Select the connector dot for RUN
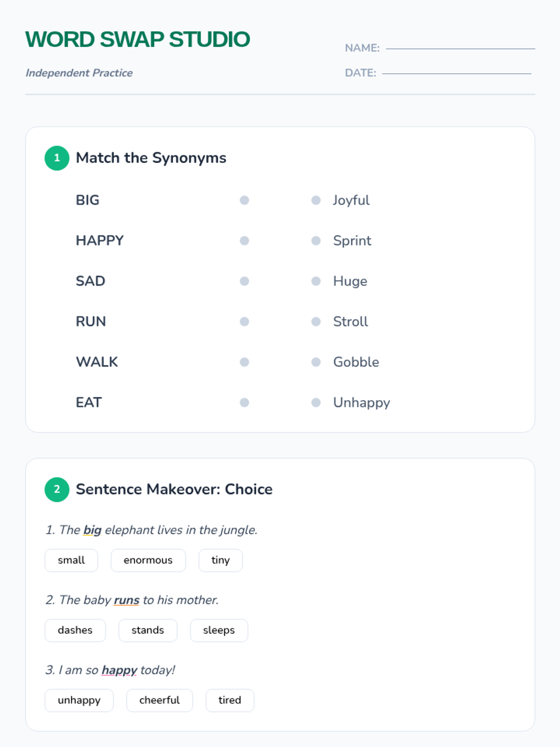The image size is (560, 747). click(x=244, y=322)
